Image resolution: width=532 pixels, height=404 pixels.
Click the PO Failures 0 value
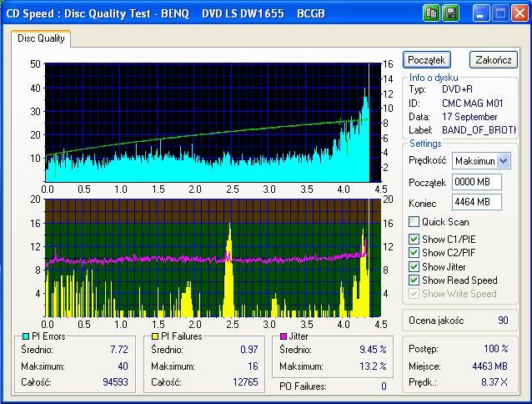point(384,386)
